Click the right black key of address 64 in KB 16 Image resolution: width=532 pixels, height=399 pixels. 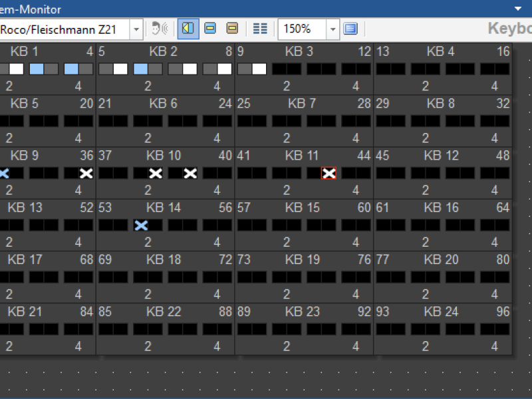pyautogui.click(x=502, y=225)
